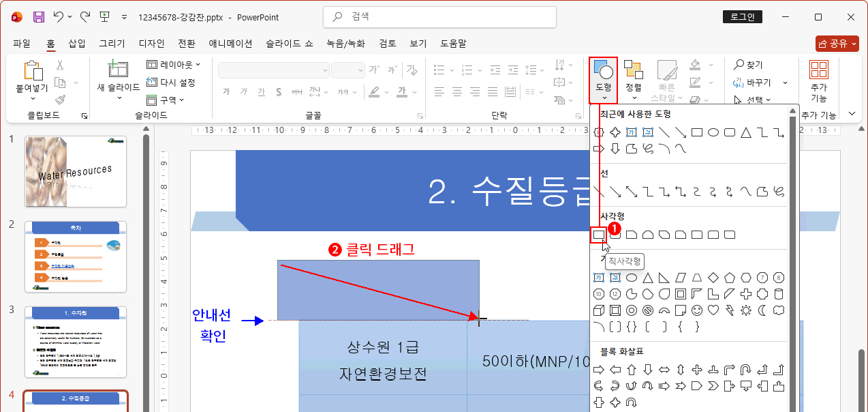Toggle the strikethrough (취소선) formatting
868x412 pixels.
297,91
